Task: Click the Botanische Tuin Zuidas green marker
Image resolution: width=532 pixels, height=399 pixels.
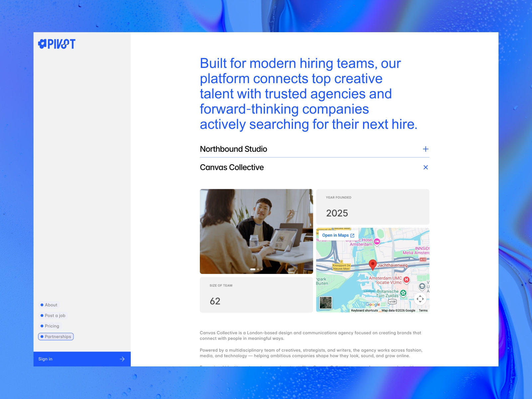Action: click(x=403, y=293)
